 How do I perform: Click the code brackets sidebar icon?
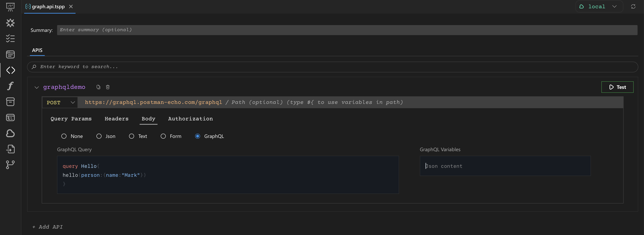(11, 70)
